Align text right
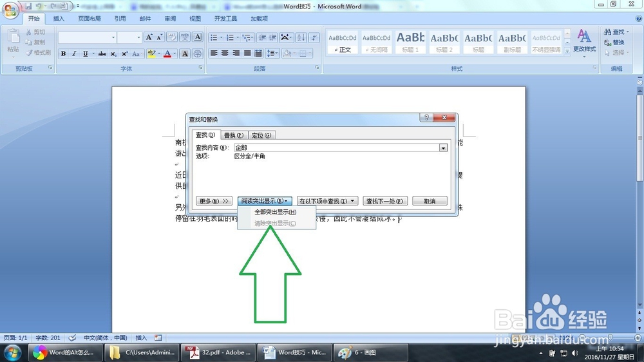The height and width of the screenshot is (362, 644). click(236, 53)
